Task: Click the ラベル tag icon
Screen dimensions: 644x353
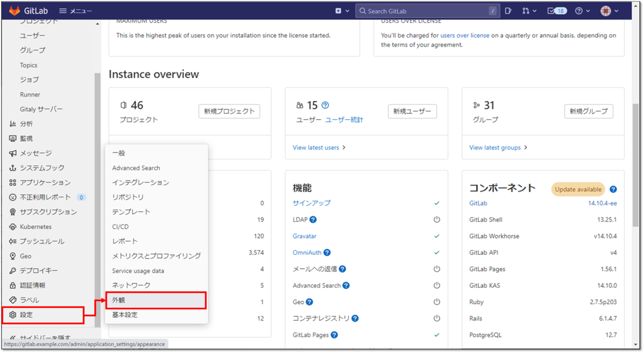Action: 13,300
